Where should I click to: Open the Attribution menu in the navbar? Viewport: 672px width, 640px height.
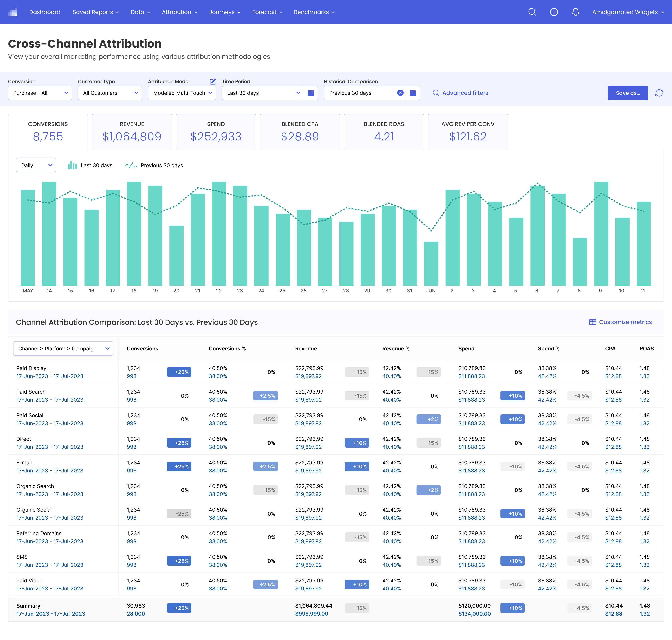tap(180, 12)
